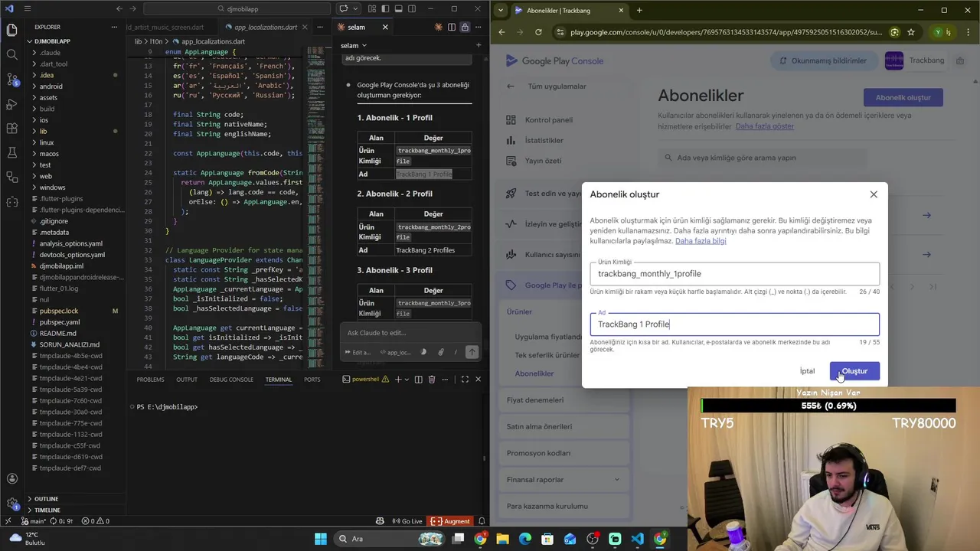Click İptal to cancel the dialog

point(807,371)
